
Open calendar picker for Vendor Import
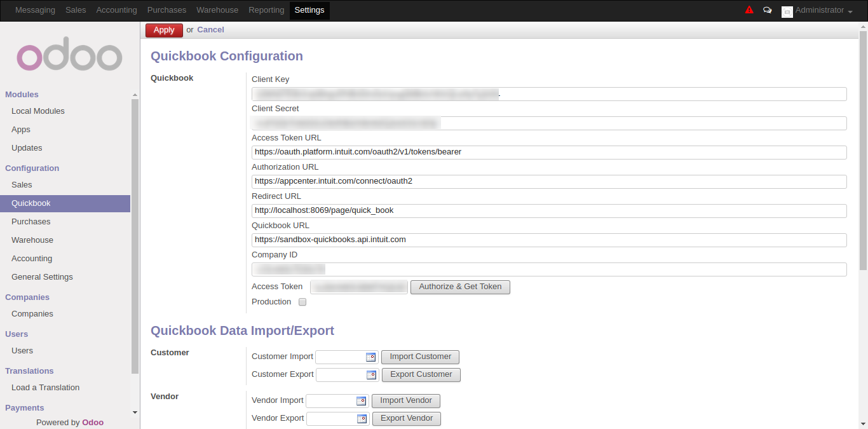click(362, 401)
